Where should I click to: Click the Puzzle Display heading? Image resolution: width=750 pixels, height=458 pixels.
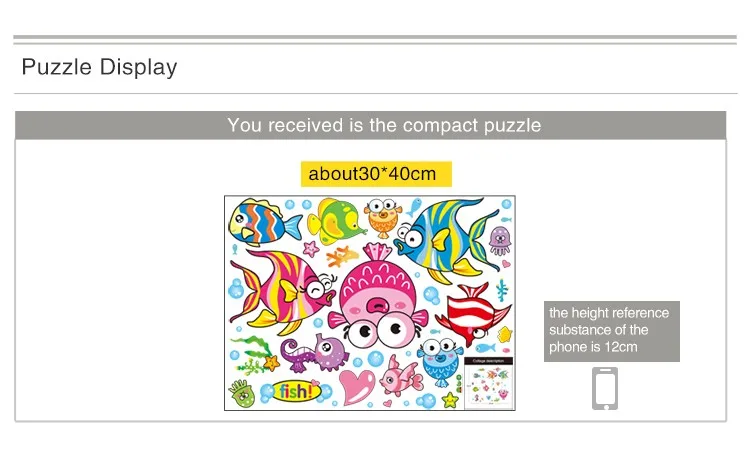[99, 67]
